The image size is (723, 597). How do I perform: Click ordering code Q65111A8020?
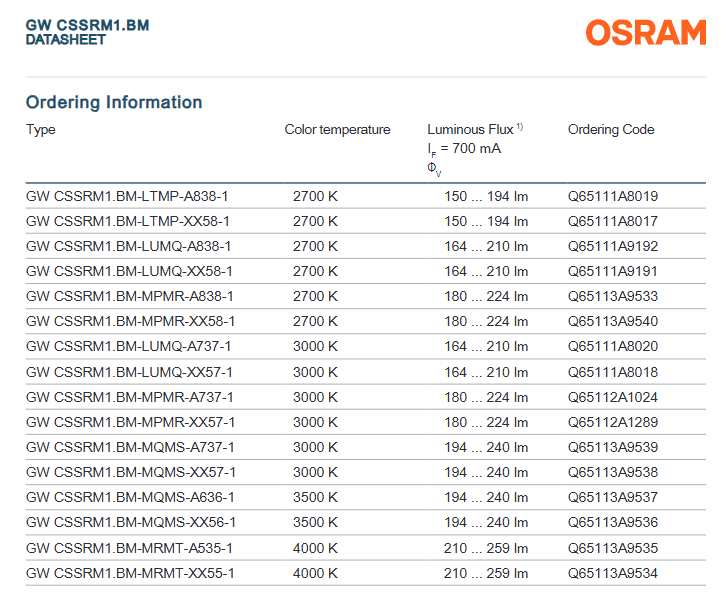click(613, 346)
